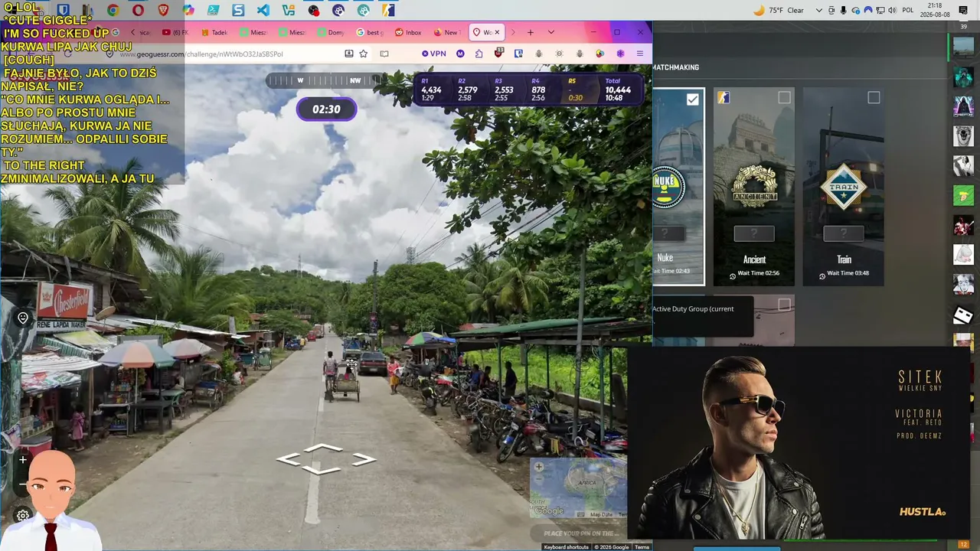The height and width of the screenshot is (551, 980).
Task: Click the round timer showing 02:30
Action: pyautogui.click(x=326, y=109)
